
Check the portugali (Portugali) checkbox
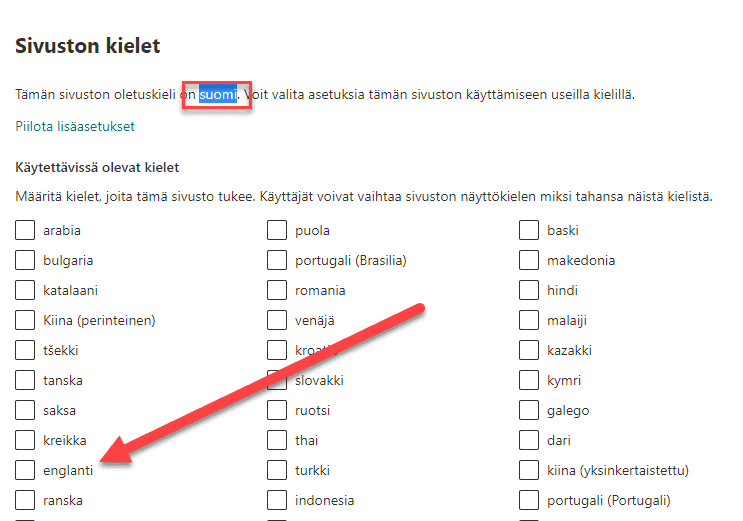[x=529, y=501]
